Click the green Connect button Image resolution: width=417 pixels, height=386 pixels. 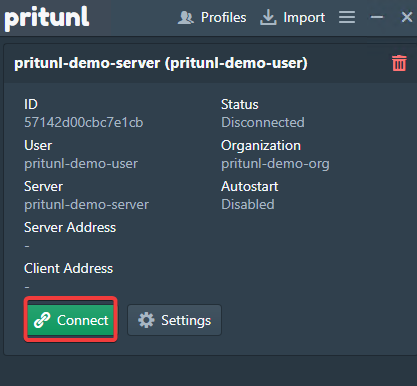click(71, 320)
